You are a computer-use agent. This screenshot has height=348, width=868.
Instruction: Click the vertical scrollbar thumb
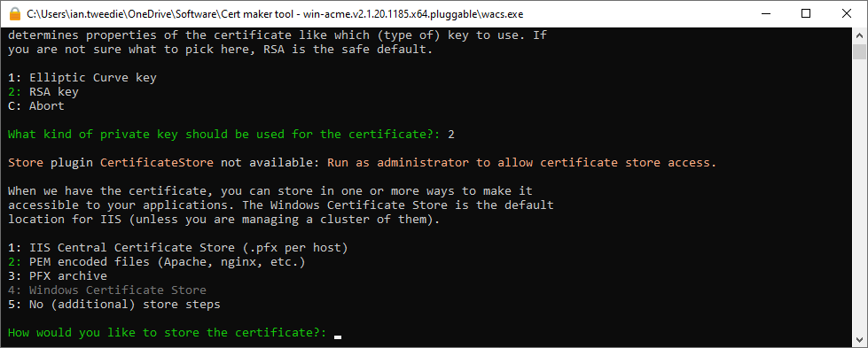click(x=860, y=51)
